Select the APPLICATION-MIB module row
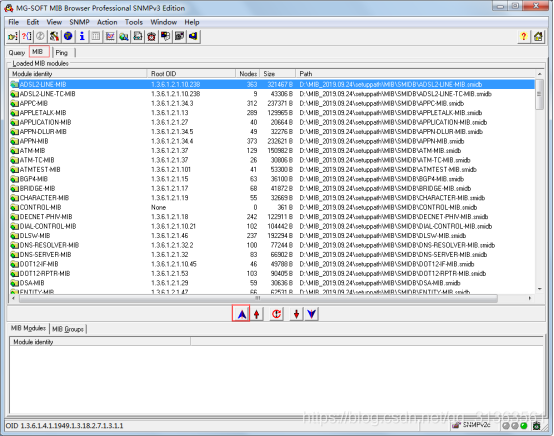Viewport: 554px width, 436px height. [x=272, y=122]
